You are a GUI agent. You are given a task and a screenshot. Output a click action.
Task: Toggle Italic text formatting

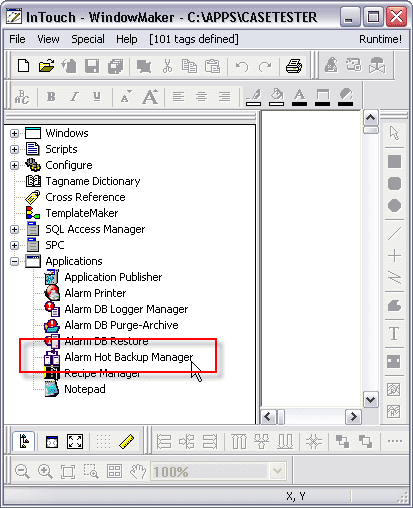[x=74, y=97]
